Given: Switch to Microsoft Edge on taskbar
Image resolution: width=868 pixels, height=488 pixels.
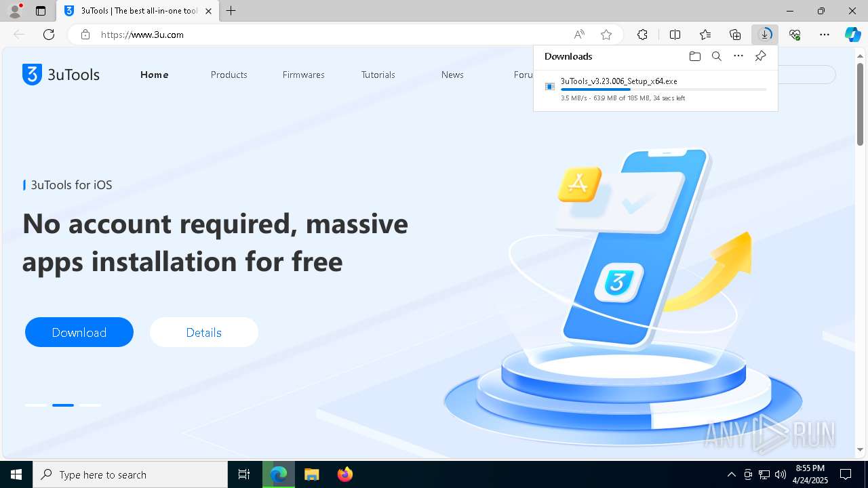Looking at the screenshot, I should point(279,474).
